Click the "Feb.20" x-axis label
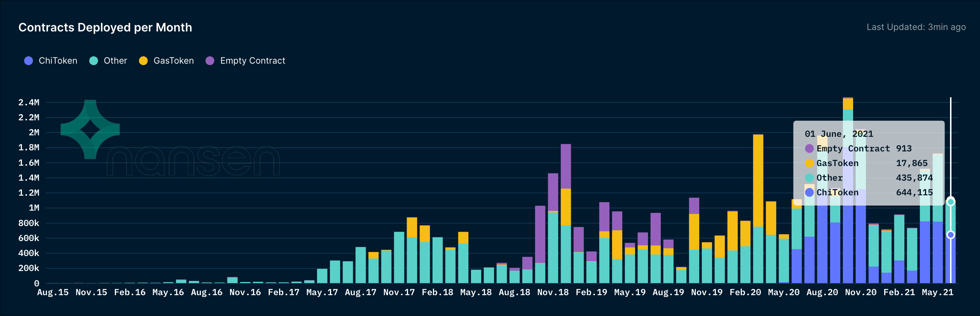The width and height of the screenshot is (980, 316). coord(745,292)
